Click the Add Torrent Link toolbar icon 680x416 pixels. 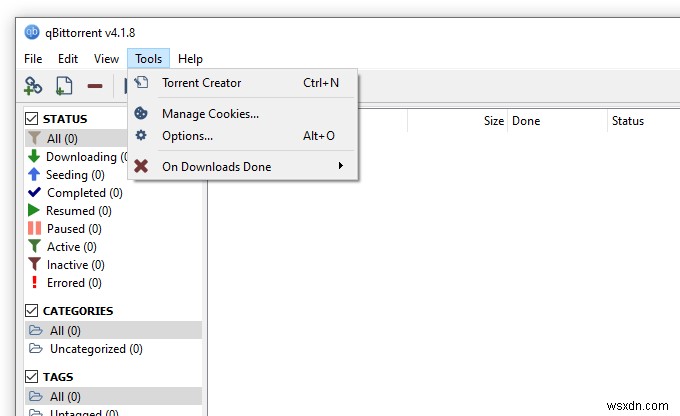click(x=33, y=85)
